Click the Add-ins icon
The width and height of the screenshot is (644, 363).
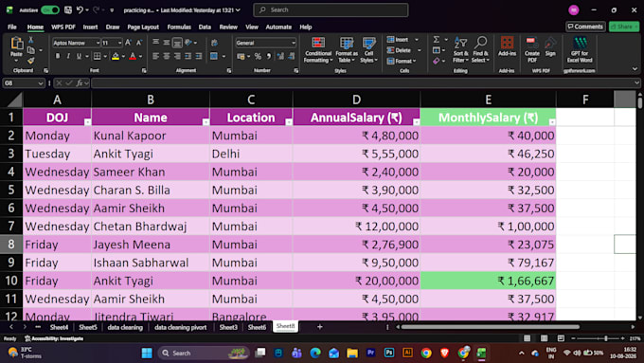click(507, 46)
